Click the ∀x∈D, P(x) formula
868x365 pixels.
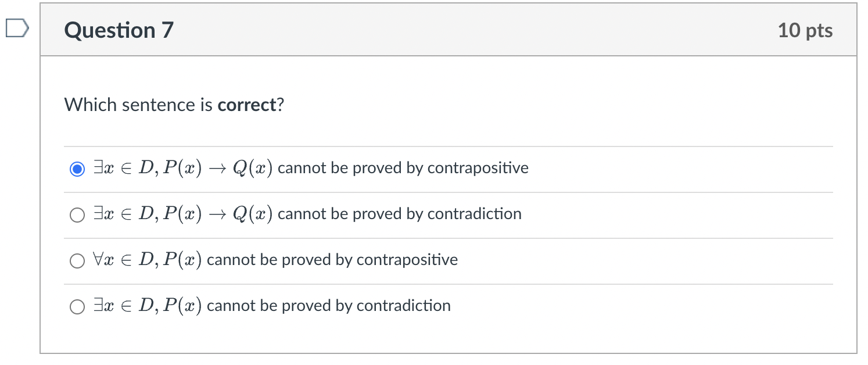[147, 260]
